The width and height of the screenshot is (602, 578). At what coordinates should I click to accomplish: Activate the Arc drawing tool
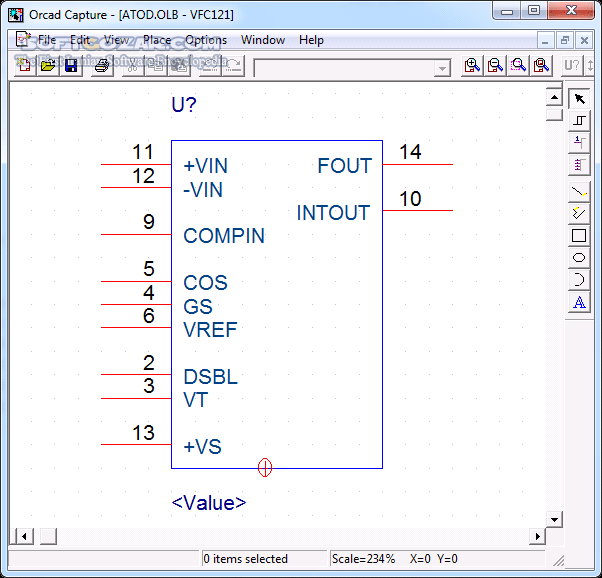tap(579, 280)
